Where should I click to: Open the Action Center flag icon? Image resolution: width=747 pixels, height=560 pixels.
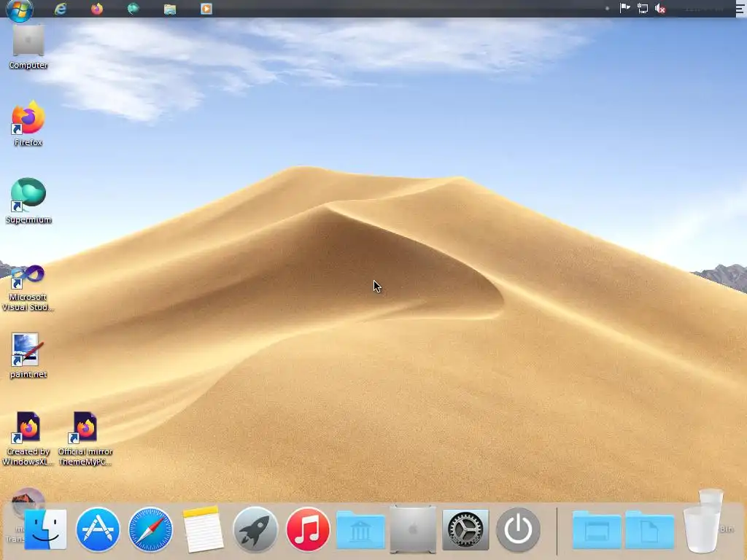pos(624,8)
